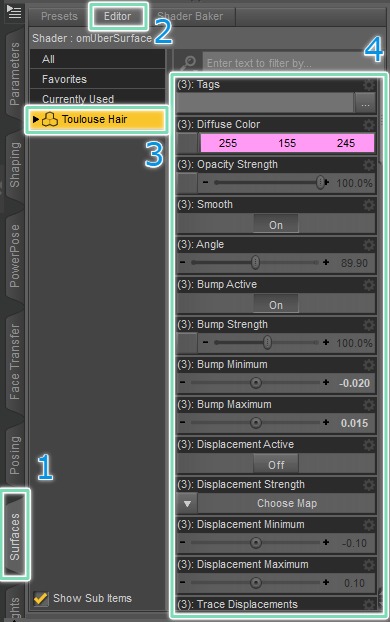Open Angle property settings gear
The image size is (390, 622).
click(x=369, y=245)
